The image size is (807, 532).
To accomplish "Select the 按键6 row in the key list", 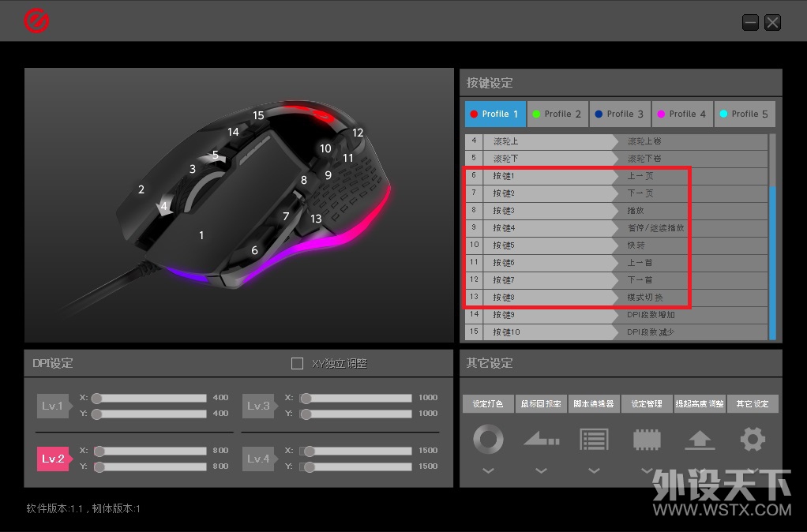I will pyautogui.click(x=616, y=262).
